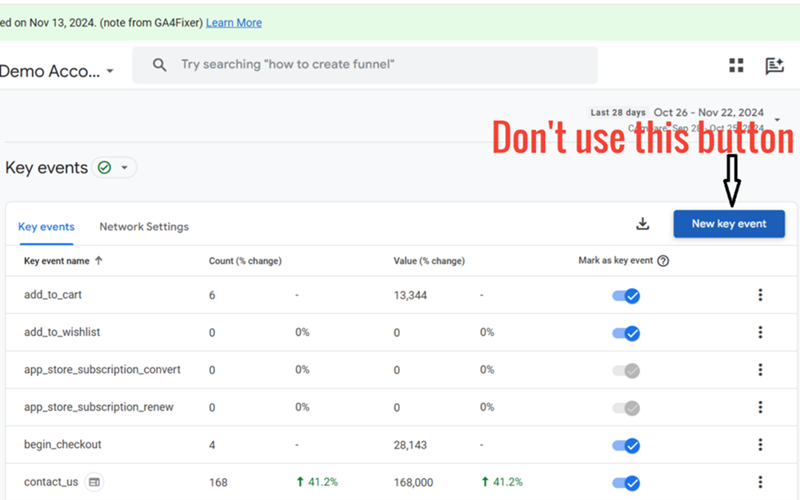Click the 13,344 value cell
The height and width of the screenshot is (500, 800).
point(410,295)
